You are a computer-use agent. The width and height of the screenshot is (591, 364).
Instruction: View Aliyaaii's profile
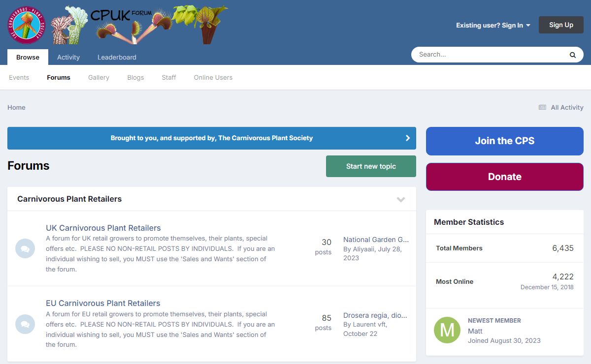click(364, 249)
